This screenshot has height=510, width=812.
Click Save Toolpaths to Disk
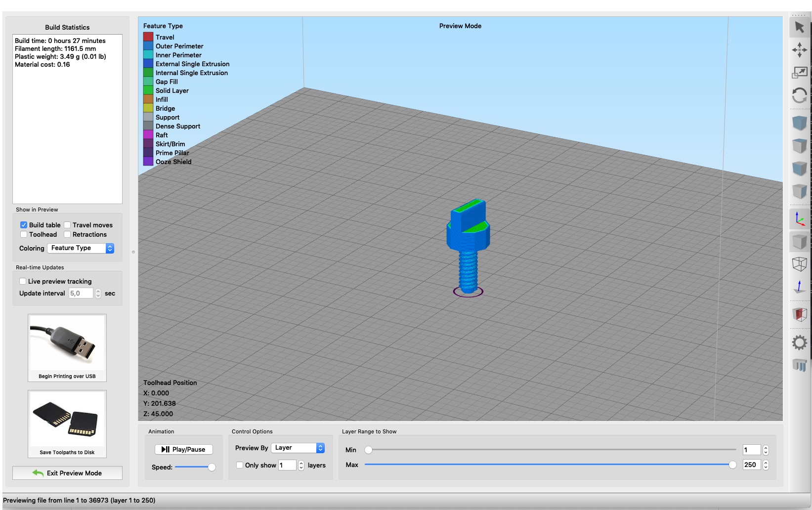pos(67,424)
